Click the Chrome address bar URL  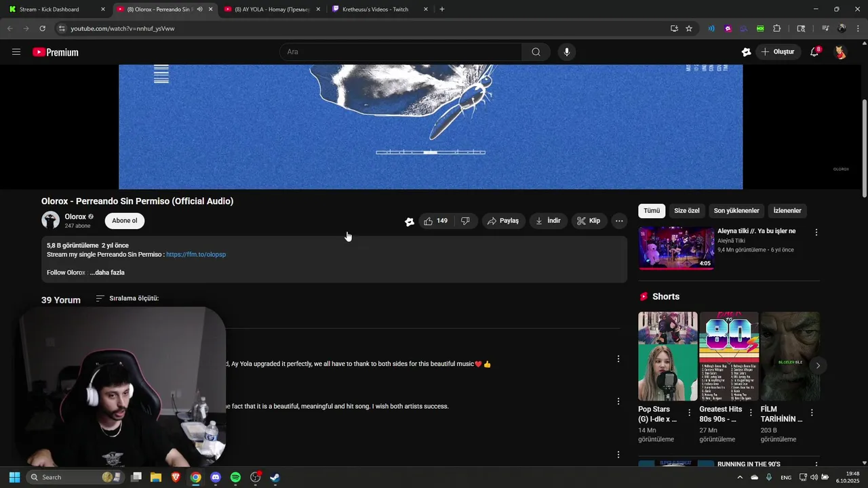pyautogui.click(x=123, y=28)
